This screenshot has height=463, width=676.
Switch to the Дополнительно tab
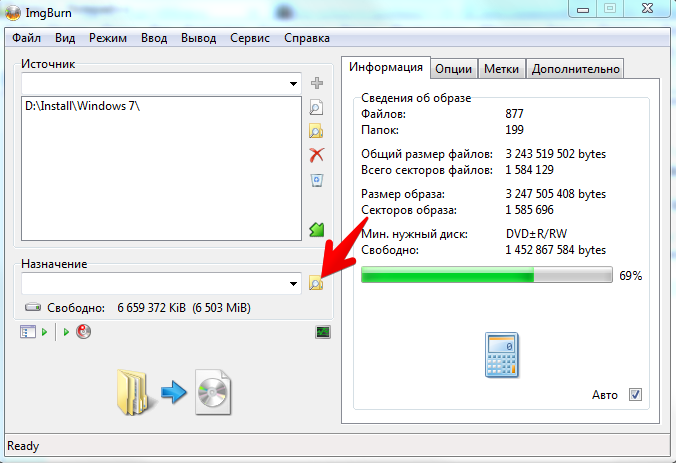pos(575,69)
